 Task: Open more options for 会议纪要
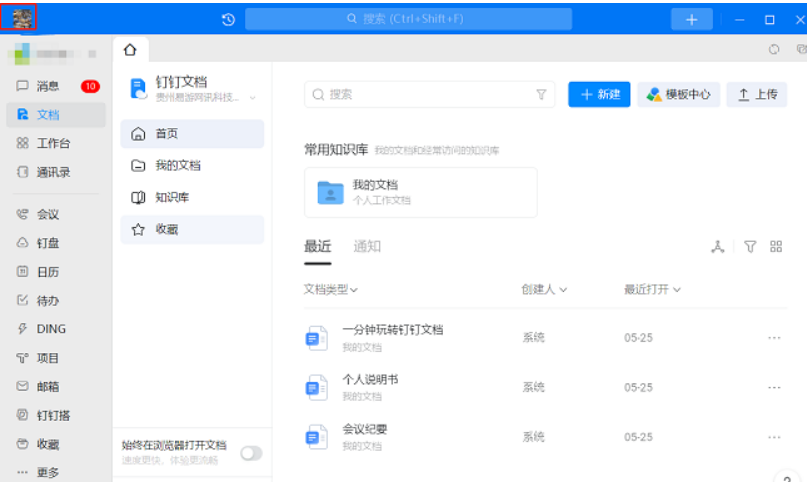tap(774, 437)
